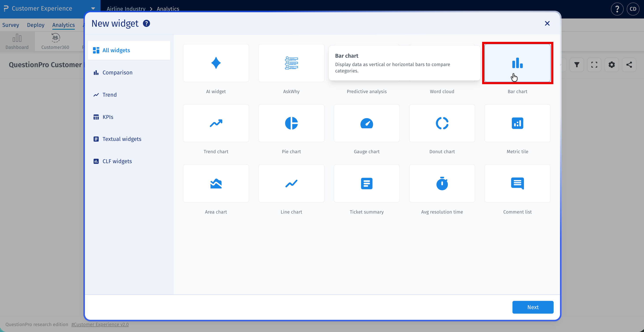Pick the Ticket summary widget
Screen dimensions: 644x332
click(366, 183)
